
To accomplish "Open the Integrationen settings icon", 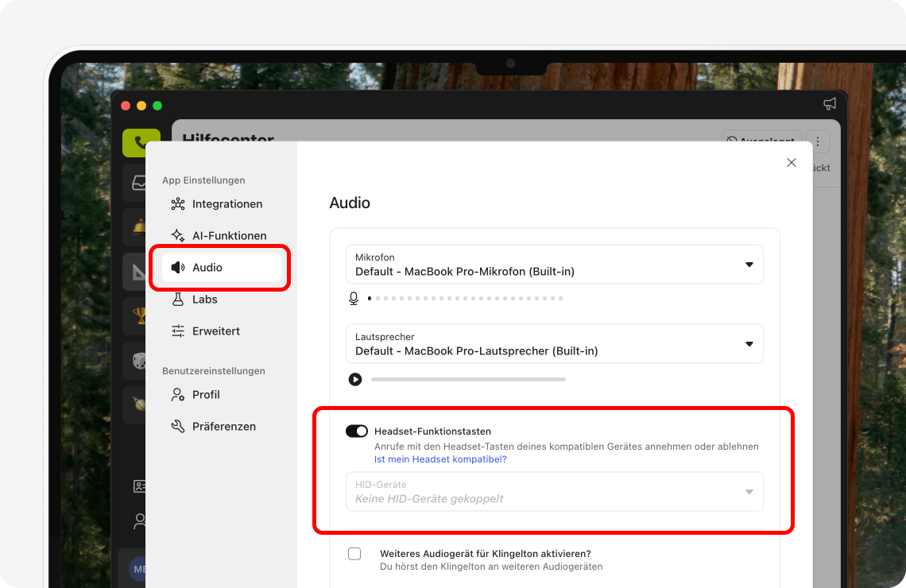I will pyautogui.click(x=176, y=203).
